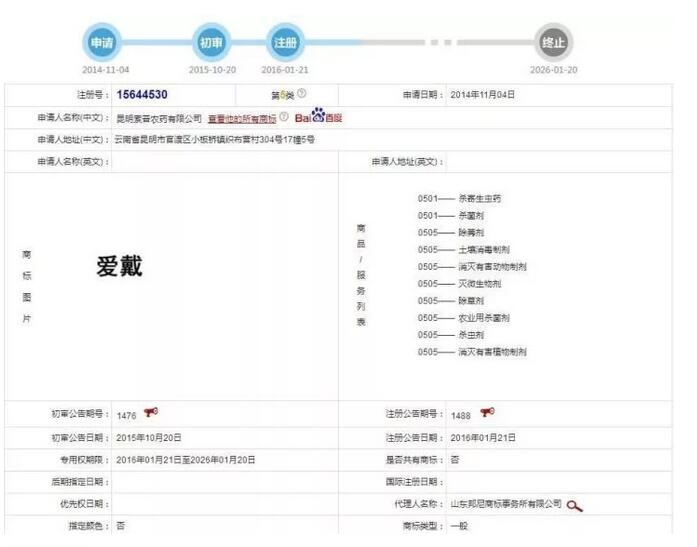697x547 pixels.
Task: Open the 查看他的所有商标 link
Action: 242,118
